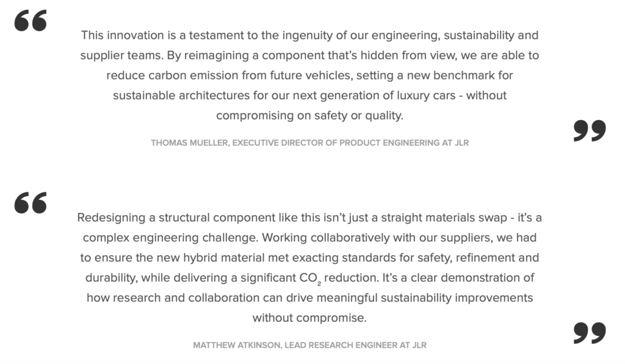Click the line "compromising on safety or quality."

[x=309, y=116]
